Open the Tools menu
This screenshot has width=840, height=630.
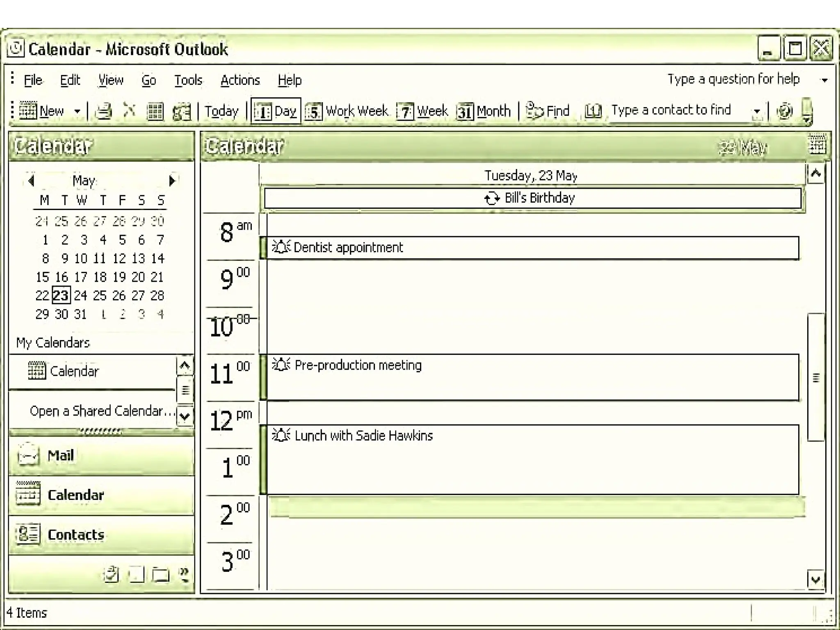(x=188, y=80)
